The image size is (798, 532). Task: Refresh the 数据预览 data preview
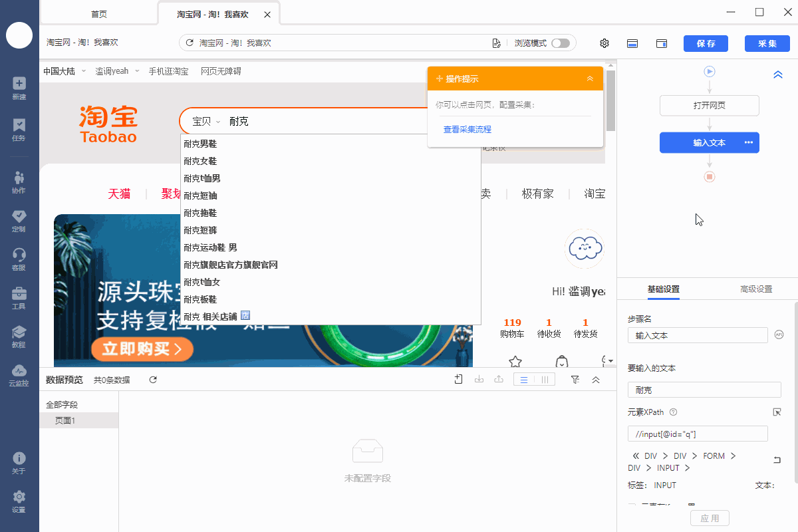(x=153, y=380)
